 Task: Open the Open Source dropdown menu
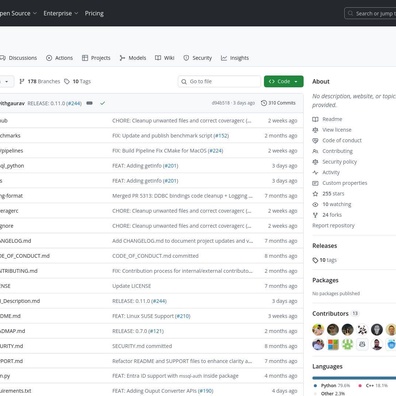pyautogui.click(x=18, y=13)
